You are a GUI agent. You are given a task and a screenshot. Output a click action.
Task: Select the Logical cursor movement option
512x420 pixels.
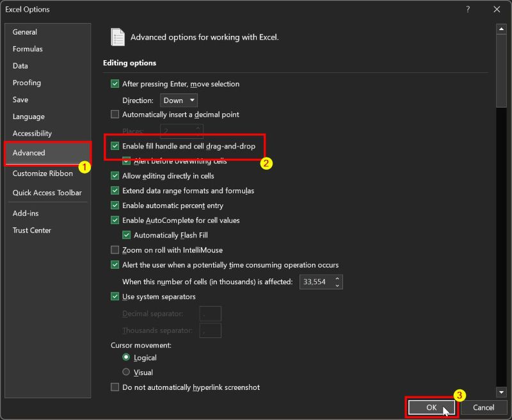126,357
